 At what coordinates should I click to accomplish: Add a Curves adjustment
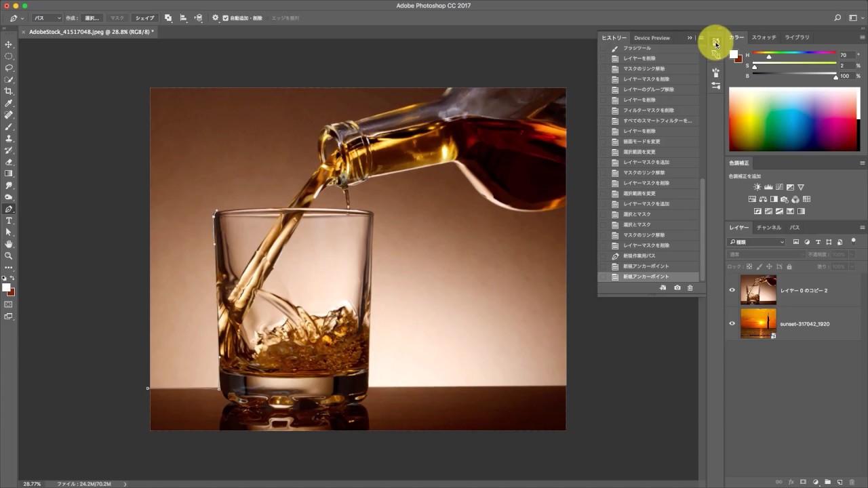pyautogui.click(x=779, y=187)
